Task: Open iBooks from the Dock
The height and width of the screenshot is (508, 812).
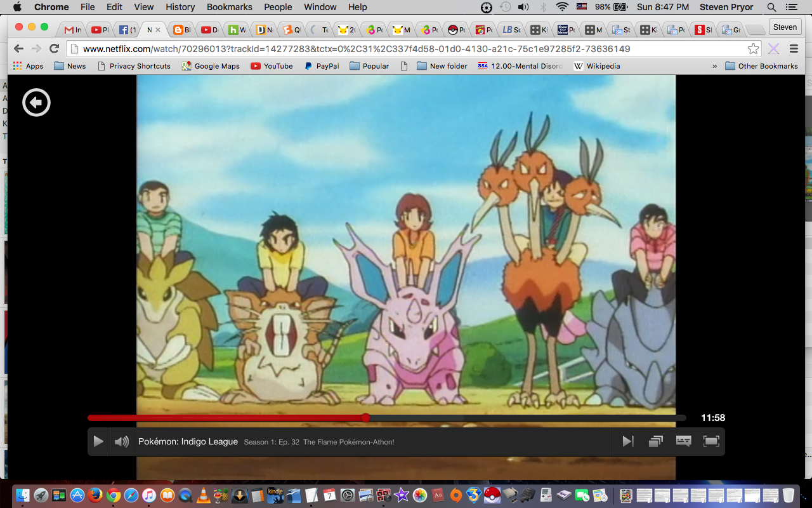Action: pyautogui.click(x=167, y=495)
